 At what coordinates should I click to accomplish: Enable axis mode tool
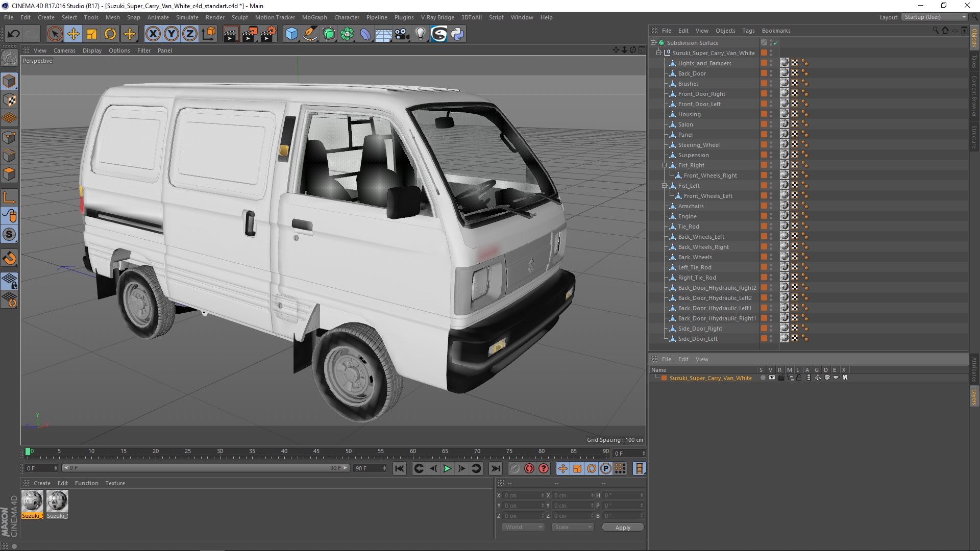9,197
